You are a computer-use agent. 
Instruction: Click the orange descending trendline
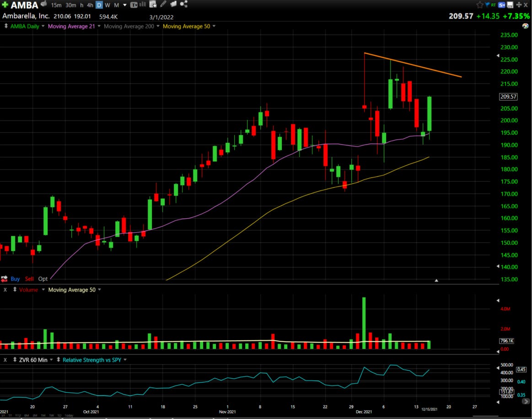[413, 65]
